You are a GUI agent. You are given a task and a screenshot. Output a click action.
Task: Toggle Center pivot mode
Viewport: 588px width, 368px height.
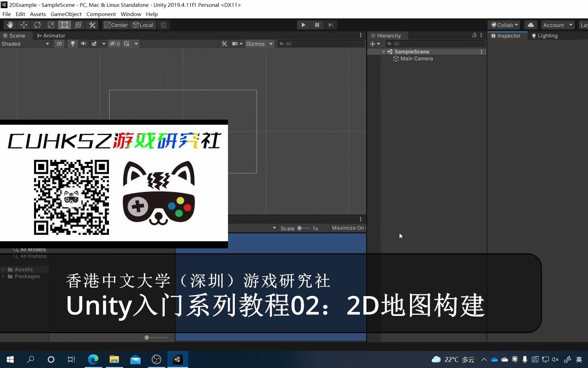click(116, 25)
